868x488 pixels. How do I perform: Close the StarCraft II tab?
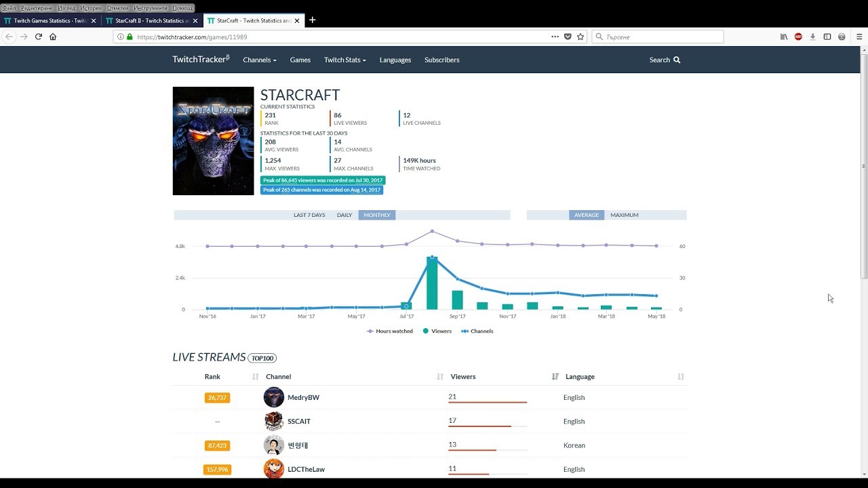point(195,21)
